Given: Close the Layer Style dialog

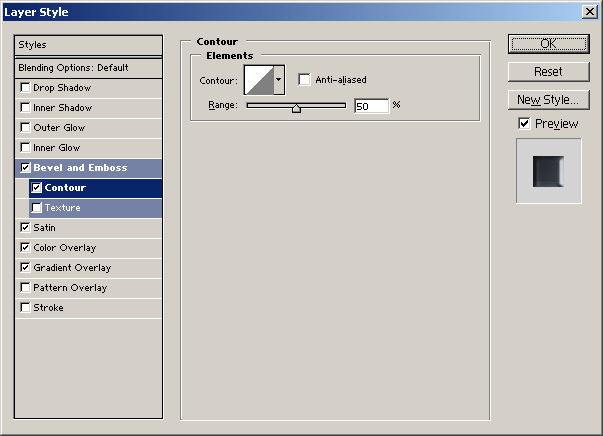Looking at the screenshot, I should (x=589, y=12).
